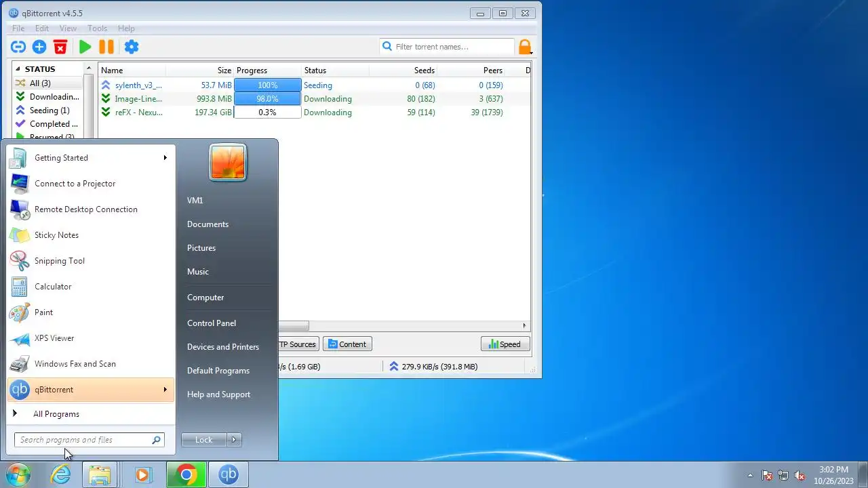The image size is (868, 488).
Task: Click the download icon of Image-Line torrent
Action: tap(106, 99)
